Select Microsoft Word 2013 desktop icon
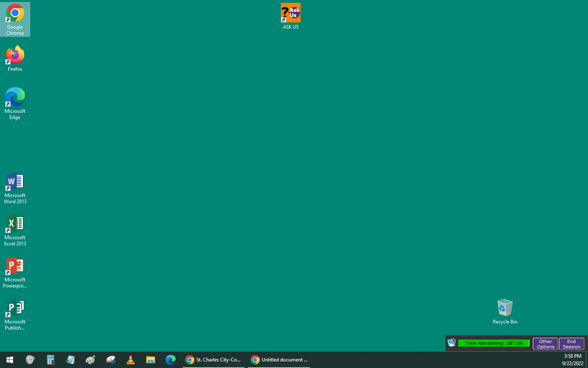Viewport: 588px width, 368px height. point(15,188)
